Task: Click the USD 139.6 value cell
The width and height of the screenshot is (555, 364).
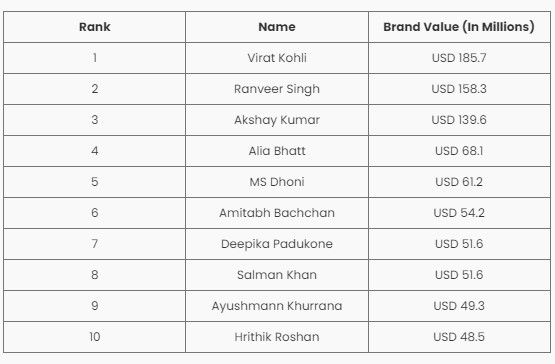Action: click(459, 120)
